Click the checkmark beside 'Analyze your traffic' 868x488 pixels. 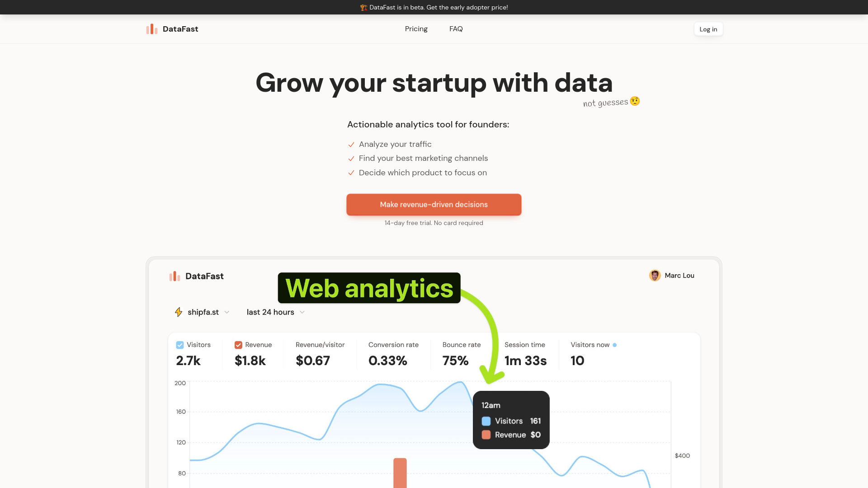pos(351,145)
